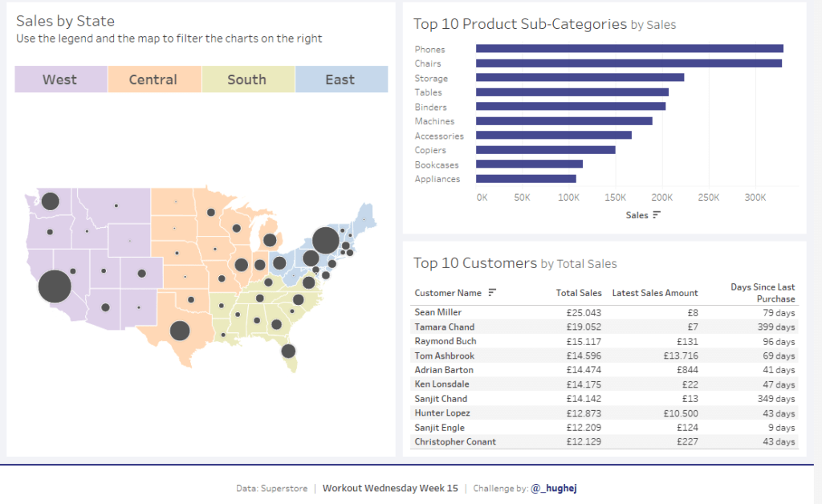
Task: Click the Appliances bar
Action: [526, 179]
